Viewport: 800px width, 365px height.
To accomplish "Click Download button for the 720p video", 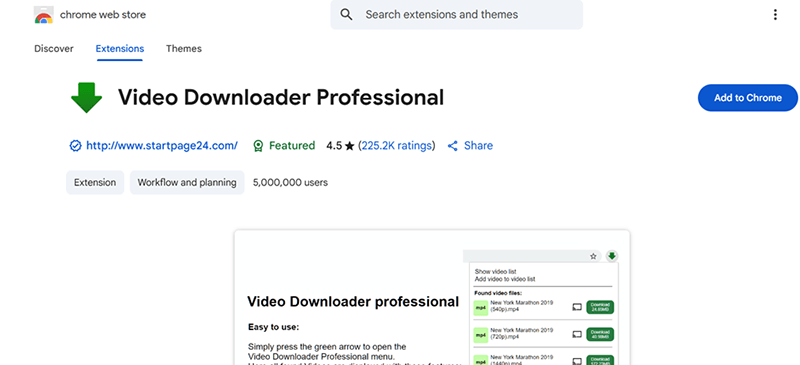I will point(600,334).
